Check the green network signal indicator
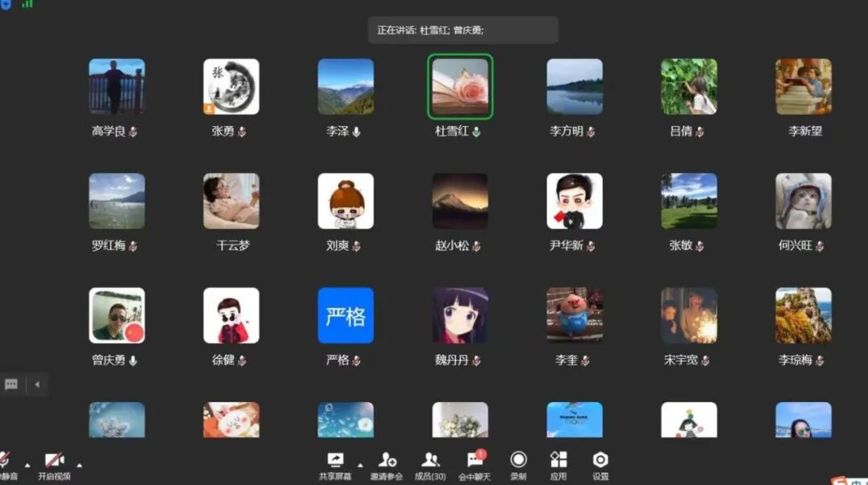The height and width of the screenshot is (485, 868). pyautogui.click(x=28, y=6)
